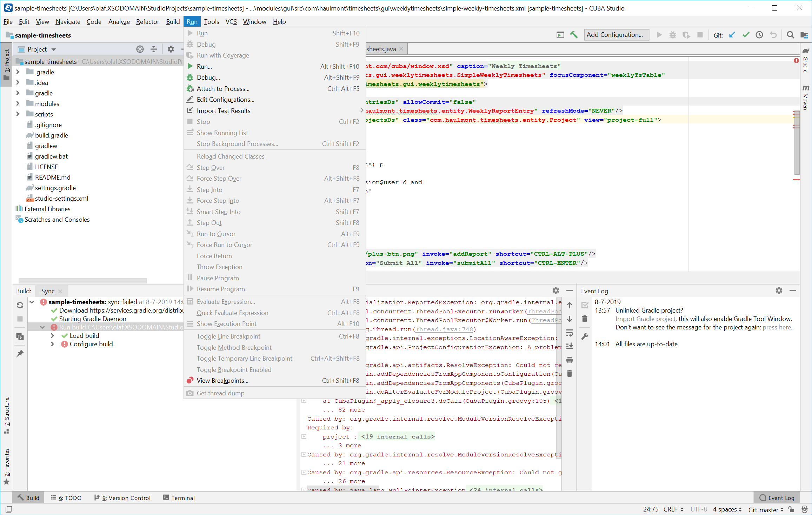Choose Attach to Process... menu item
Viewport: 812px width, 515px height.
tap(275, 89)
